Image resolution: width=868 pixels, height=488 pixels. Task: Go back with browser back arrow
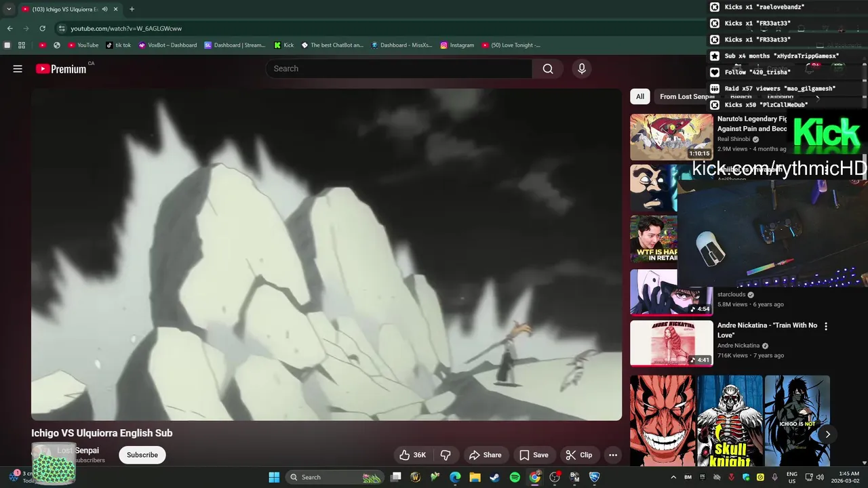click(x=9, y=28)
